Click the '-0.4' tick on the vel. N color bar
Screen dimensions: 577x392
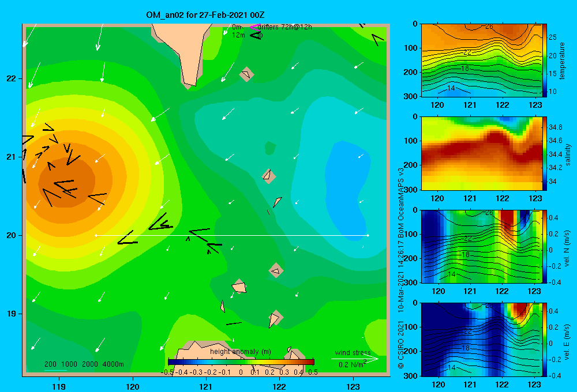coord(554,282)
